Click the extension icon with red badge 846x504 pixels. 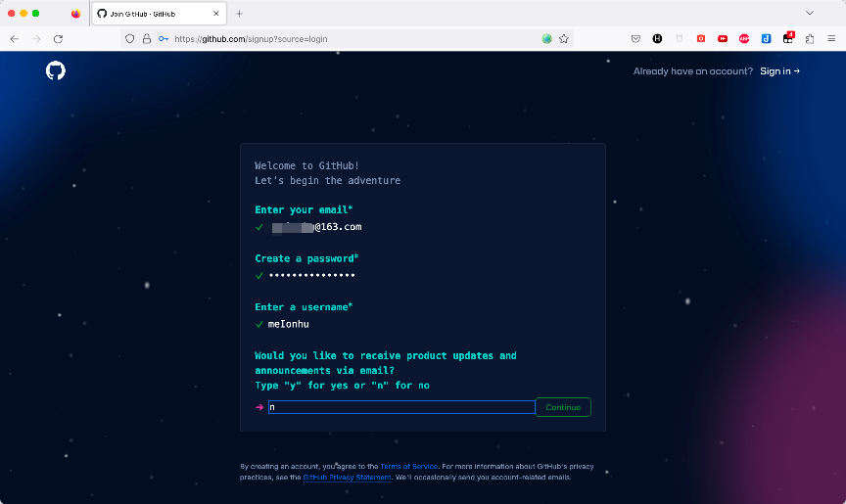(788, 38)
